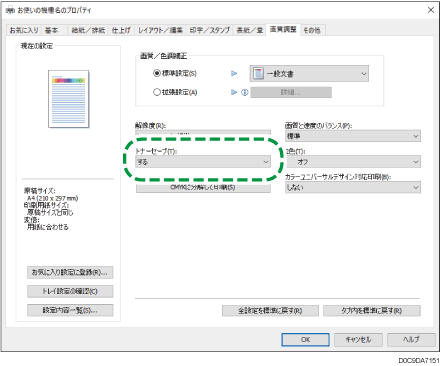
Task: Click 全設定を標準に戻す(R) button
Action: (270, 311)
